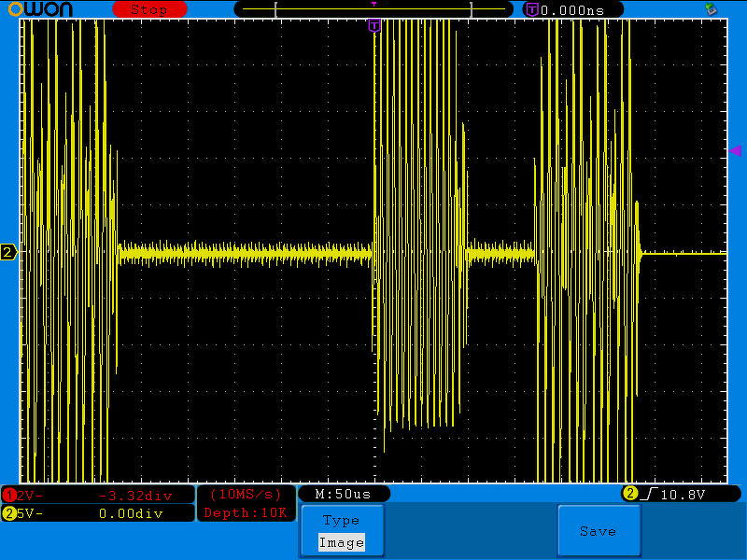
Task: Click the red channel 1 number badge
Action: 9,496
